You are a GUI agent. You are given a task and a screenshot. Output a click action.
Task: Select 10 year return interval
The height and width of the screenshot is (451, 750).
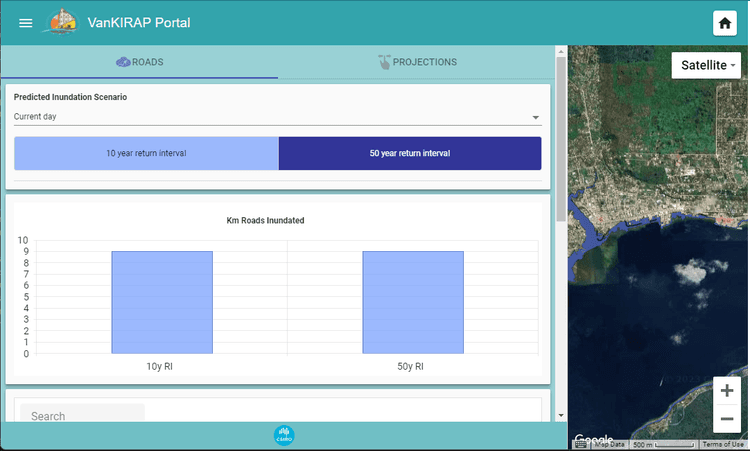pos(146,154)
